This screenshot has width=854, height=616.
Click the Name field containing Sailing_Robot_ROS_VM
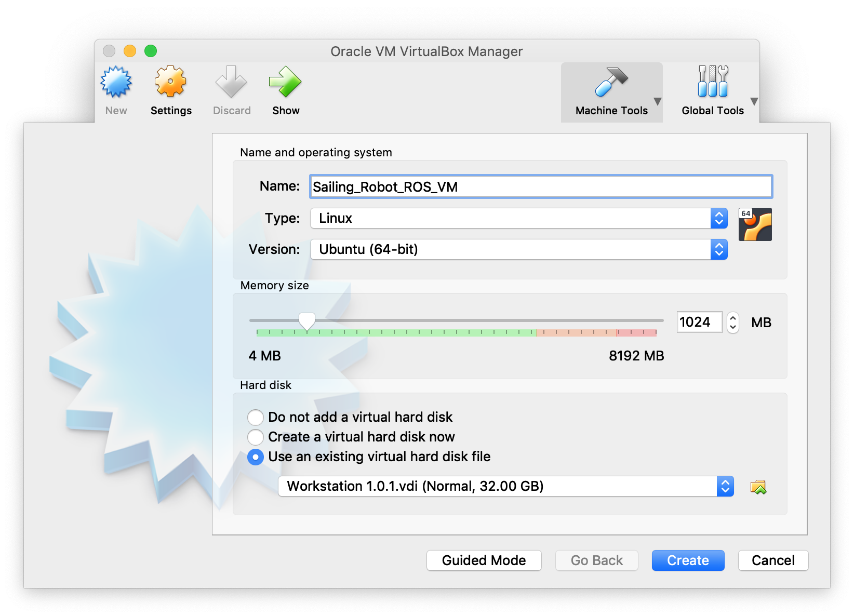point(541,186)
